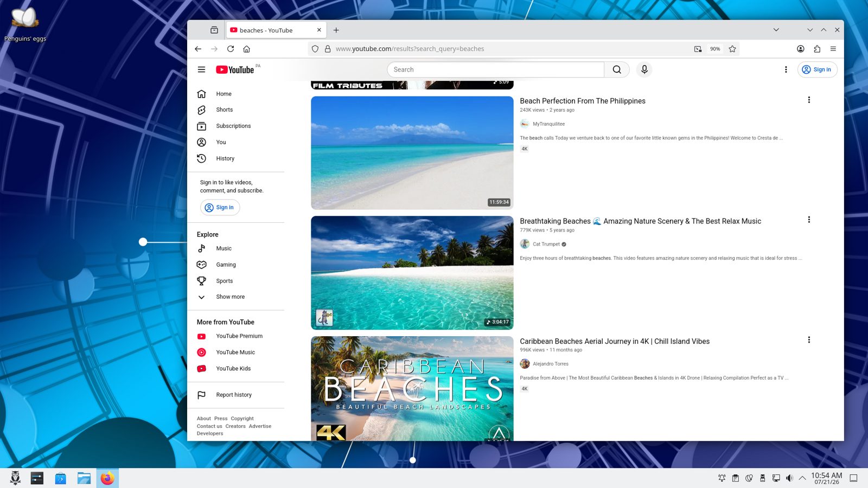Open the Cat Trumpet channel link
Image resolution: width=868 pixels, height=488 pixels.
click(x=546, y=244)
